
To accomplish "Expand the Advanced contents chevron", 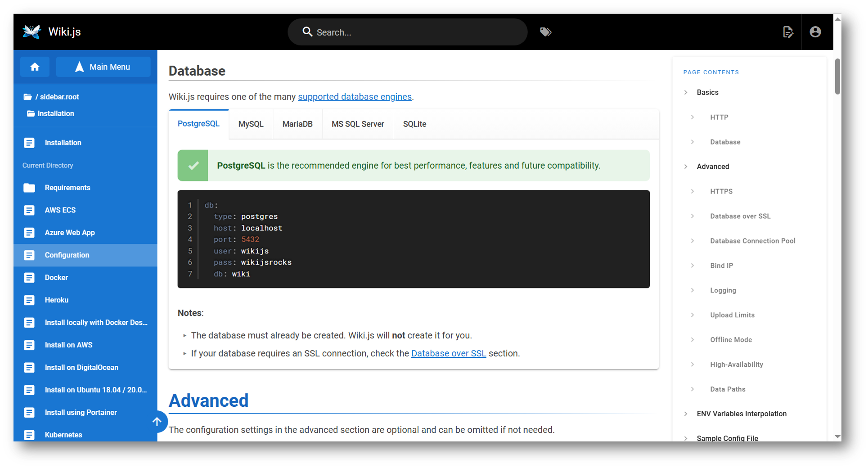I will (686, 166).
